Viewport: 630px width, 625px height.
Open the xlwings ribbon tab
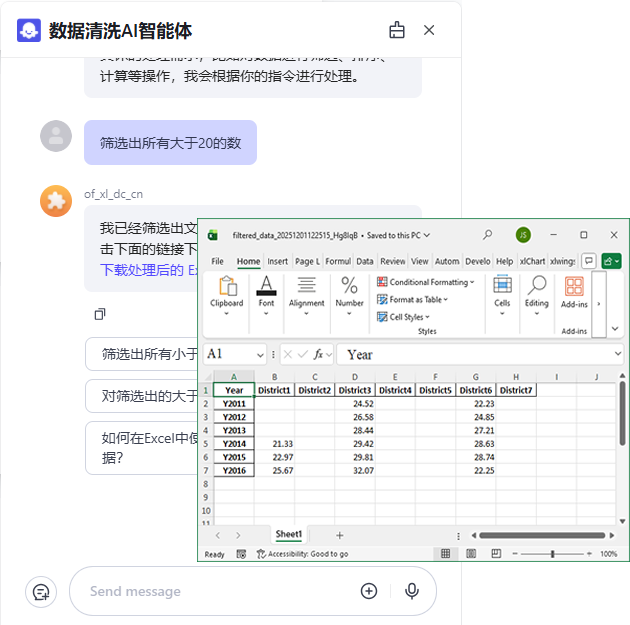(x=562, y=261)
